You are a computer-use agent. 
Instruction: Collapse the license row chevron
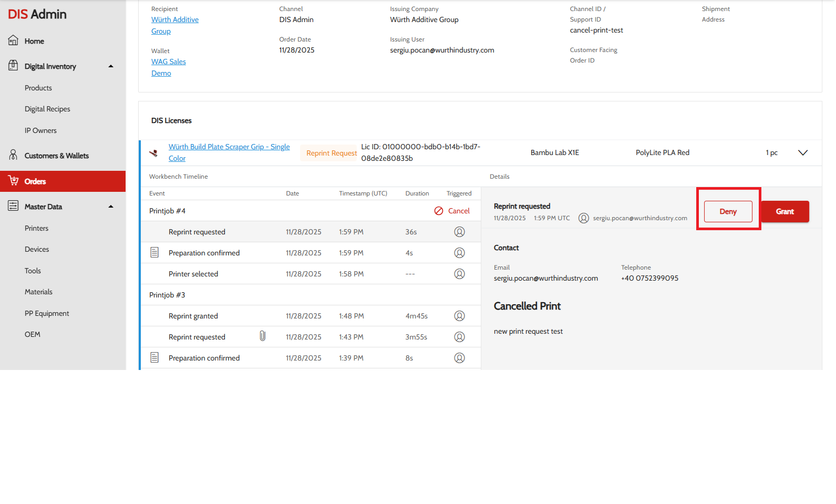point(802,153)
